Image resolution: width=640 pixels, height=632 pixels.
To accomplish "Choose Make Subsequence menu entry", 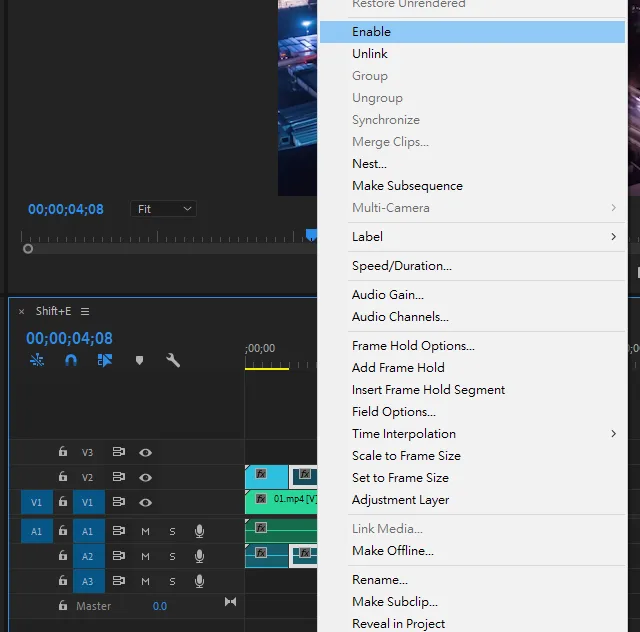I will pos(472,186).
